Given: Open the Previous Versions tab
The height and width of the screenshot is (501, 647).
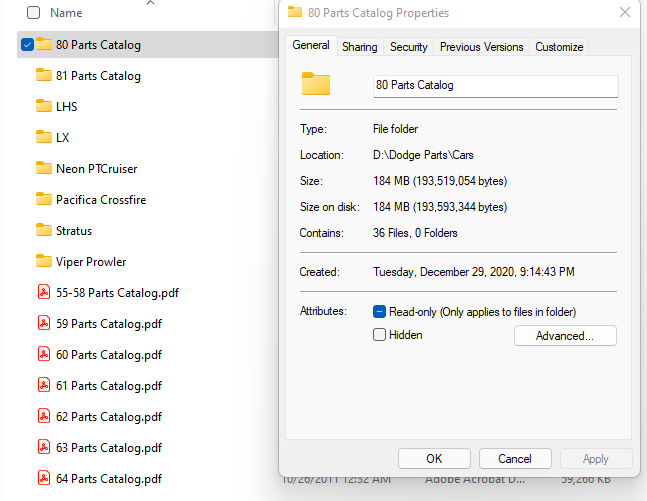Looking at the screenshot, I should coord(482,47).
